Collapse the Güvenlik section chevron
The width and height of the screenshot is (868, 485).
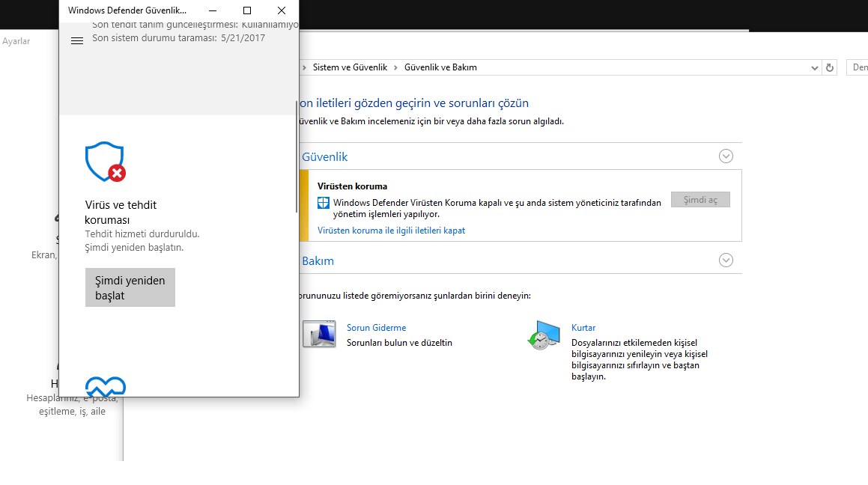[x=726, y=156]
